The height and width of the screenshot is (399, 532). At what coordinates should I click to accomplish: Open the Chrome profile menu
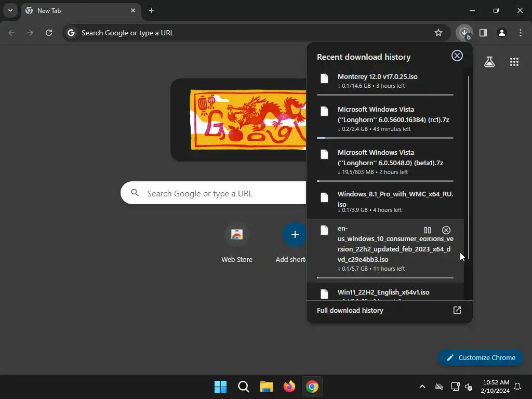pyautogui.click(x=502, y=33)
